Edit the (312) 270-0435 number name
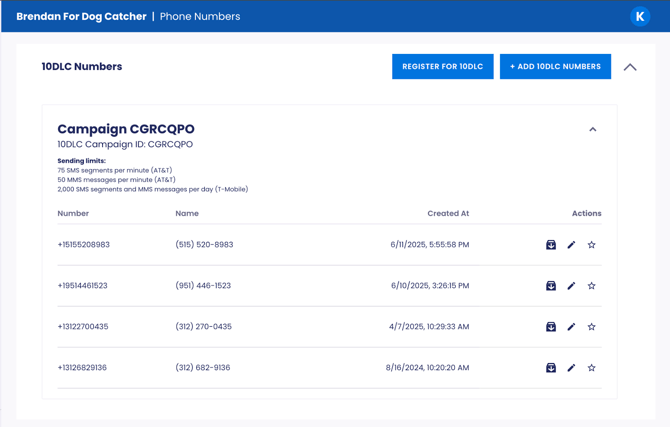The image size is (670, 427). click(571, 327)
